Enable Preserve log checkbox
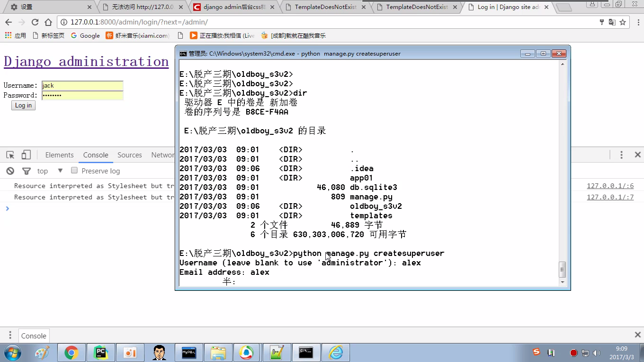The height and width of the screenshot is (362, 644). tap(74, 170)
